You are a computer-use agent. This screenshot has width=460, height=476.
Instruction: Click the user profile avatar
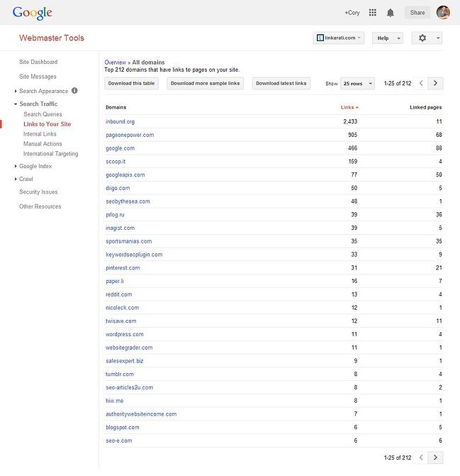(442, 12)
